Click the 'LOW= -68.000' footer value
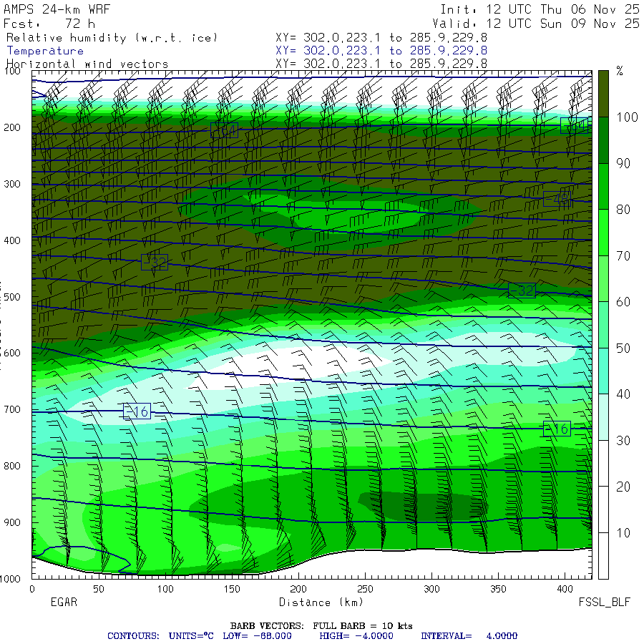The image size is (644, 644). click(257, 636)
